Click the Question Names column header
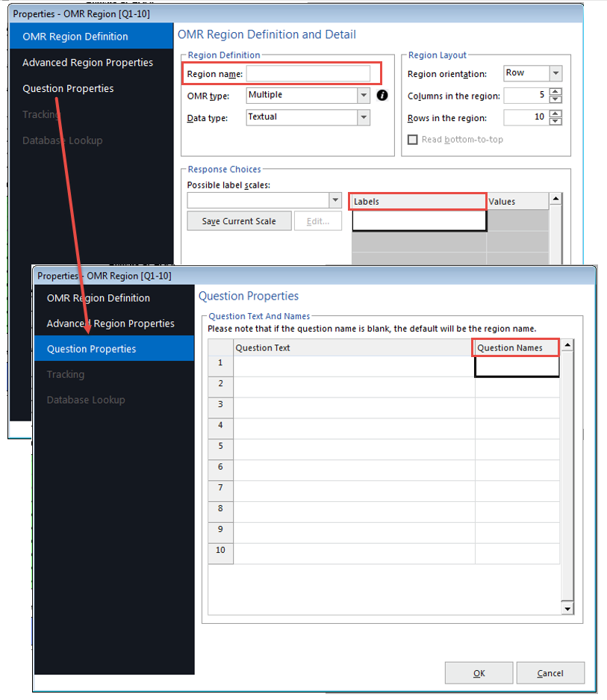 pos(517,348)
